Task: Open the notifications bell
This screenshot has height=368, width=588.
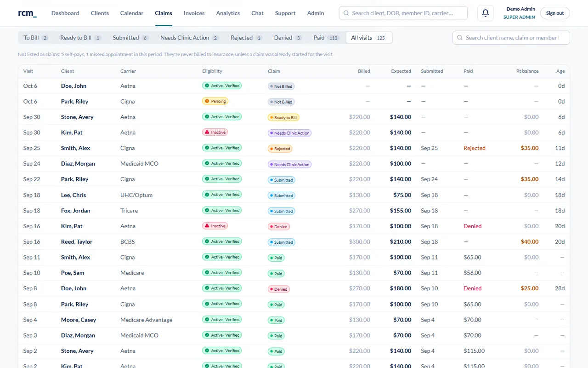Action: [486, 13]
